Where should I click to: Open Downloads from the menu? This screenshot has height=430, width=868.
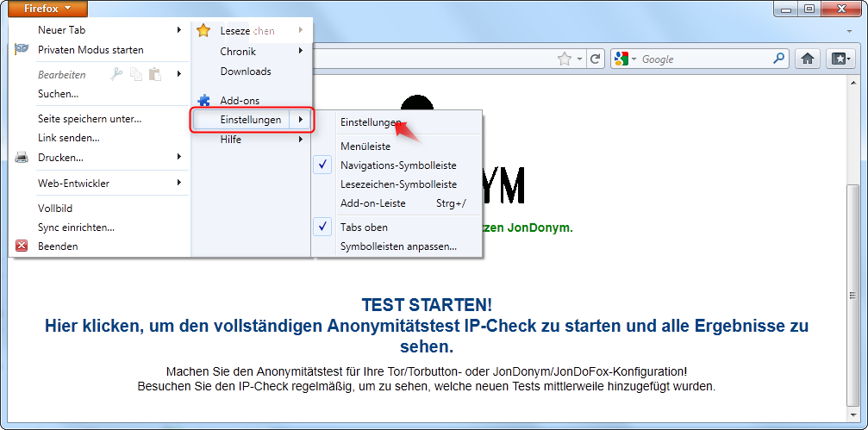point(246,72)
